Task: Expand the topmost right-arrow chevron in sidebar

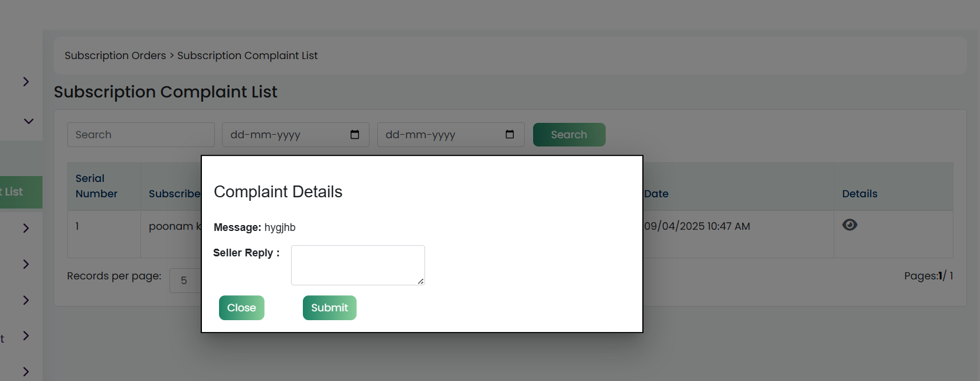Action: click(26, 82)
